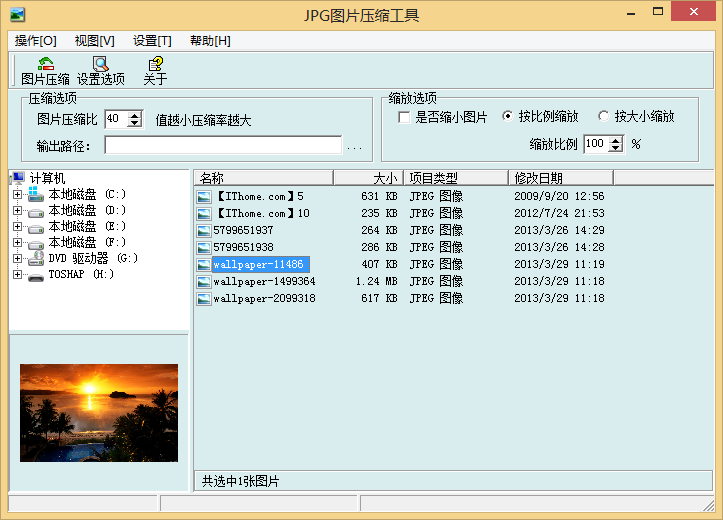Expand the 本地磁盘 (F:) tree node
The image size is (723, 520).
click(17, 242)
